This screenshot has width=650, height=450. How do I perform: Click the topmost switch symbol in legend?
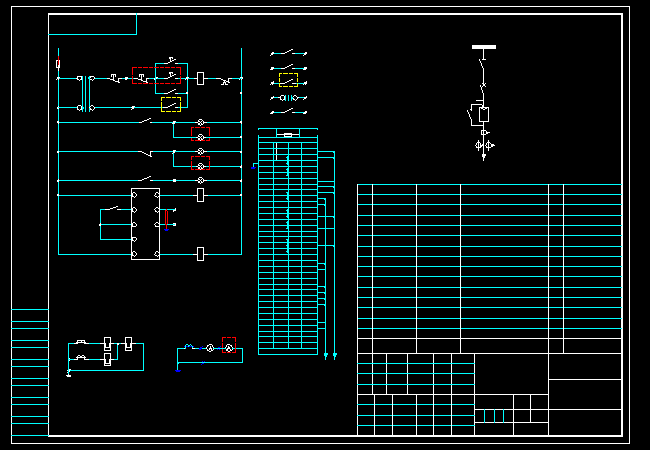[x=289, y=53]
